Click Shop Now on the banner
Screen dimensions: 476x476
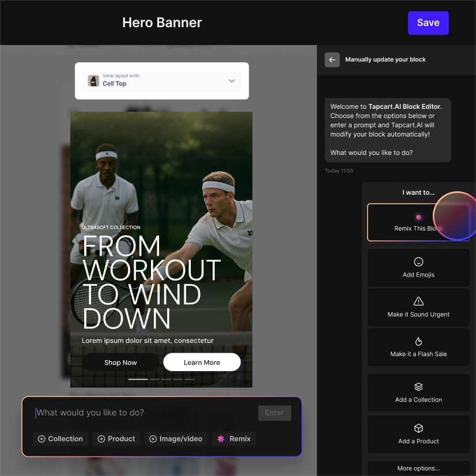pyautogui.click(x=120, y=362)
